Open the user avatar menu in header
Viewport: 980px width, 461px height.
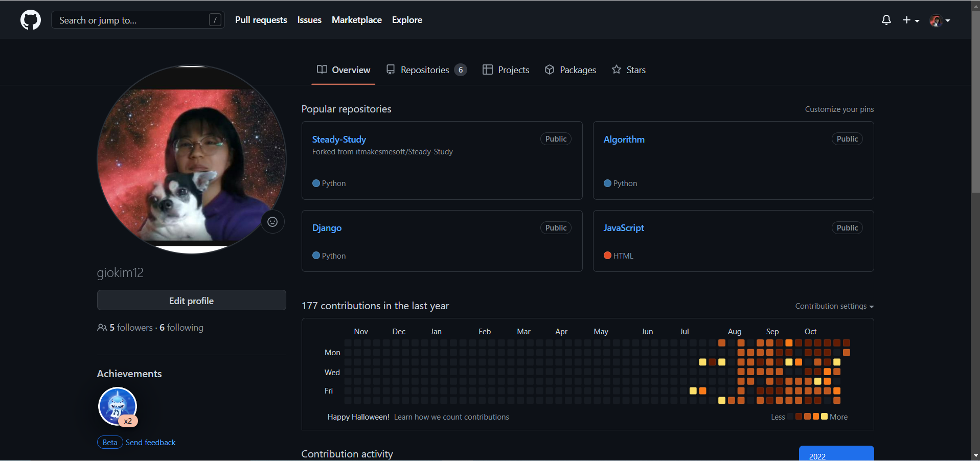940,20
